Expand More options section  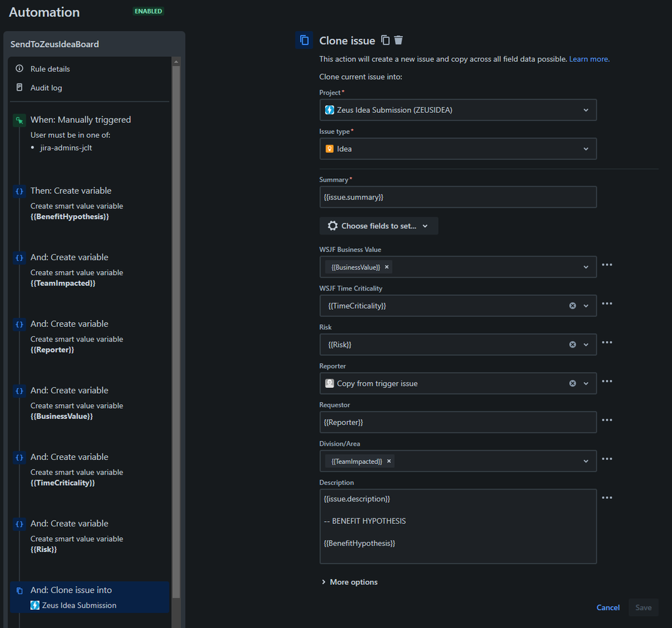(349, 582)
